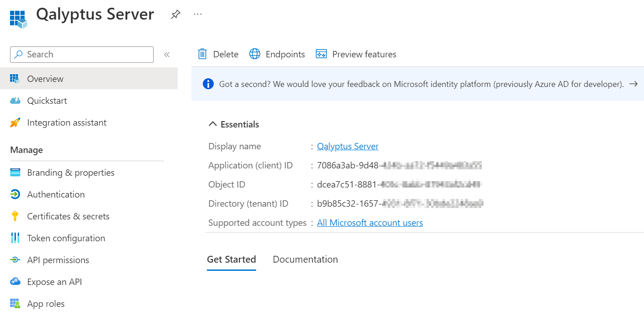Select the Authentication icon in the sidebar
The width and height of the screenshot is (644, 315).
click(15, 194)
